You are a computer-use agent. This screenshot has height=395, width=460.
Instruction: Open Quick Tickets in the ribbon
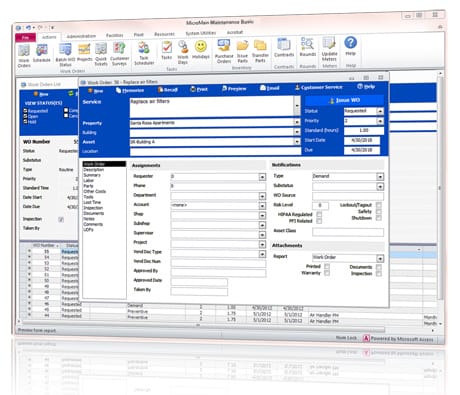(101, 54)
